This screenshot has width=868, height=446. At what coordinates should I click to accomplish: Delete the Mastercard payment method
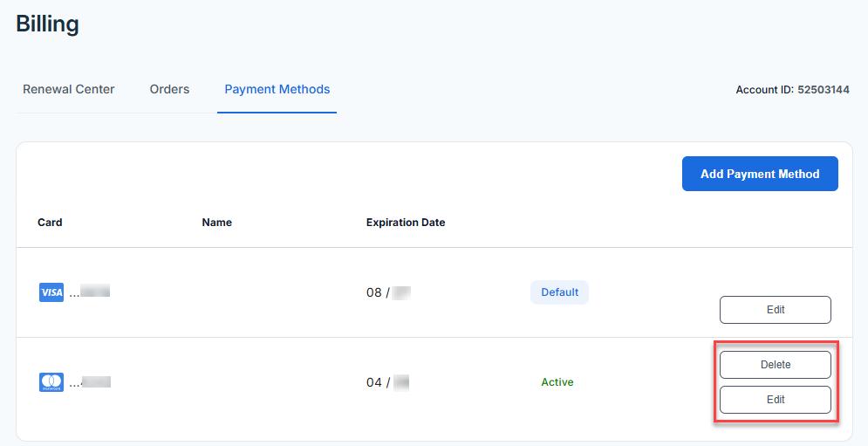pyautogui.click(x=775, y=365)
